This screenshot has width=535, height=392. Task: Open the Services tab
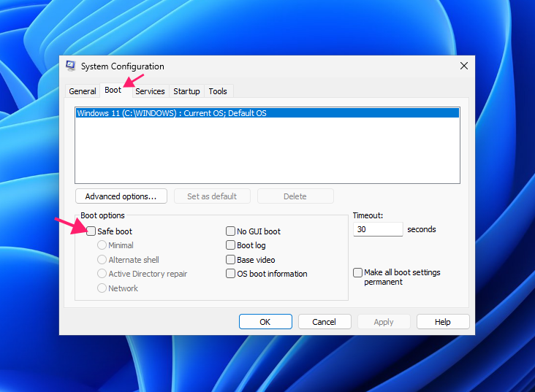[x=150, y=91]
